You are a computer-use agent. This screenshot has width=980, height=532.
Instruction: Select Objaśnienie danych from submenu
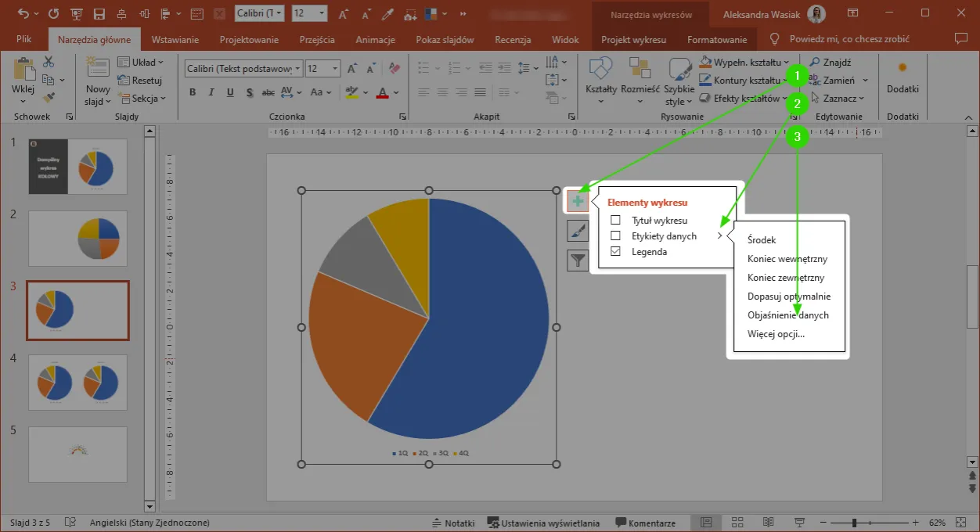click(x=787, y=315)
